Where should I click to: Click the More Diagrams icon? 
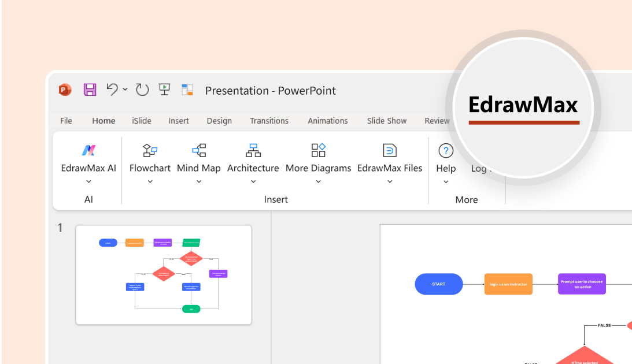319,150
